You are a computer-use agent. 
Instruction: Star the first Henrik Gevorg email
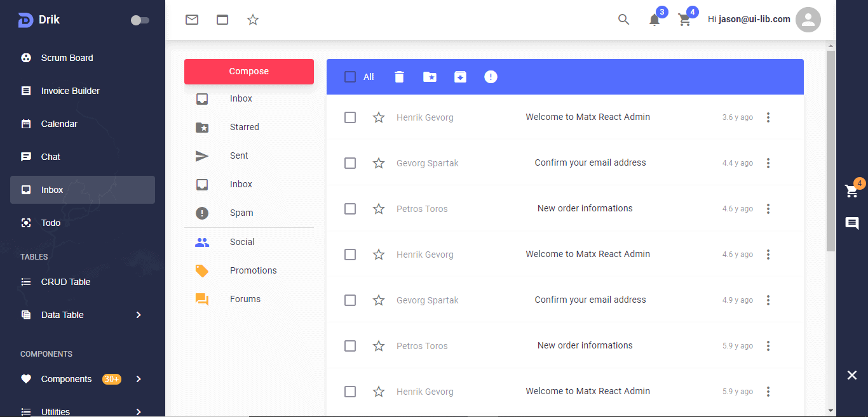click(379, 117)
